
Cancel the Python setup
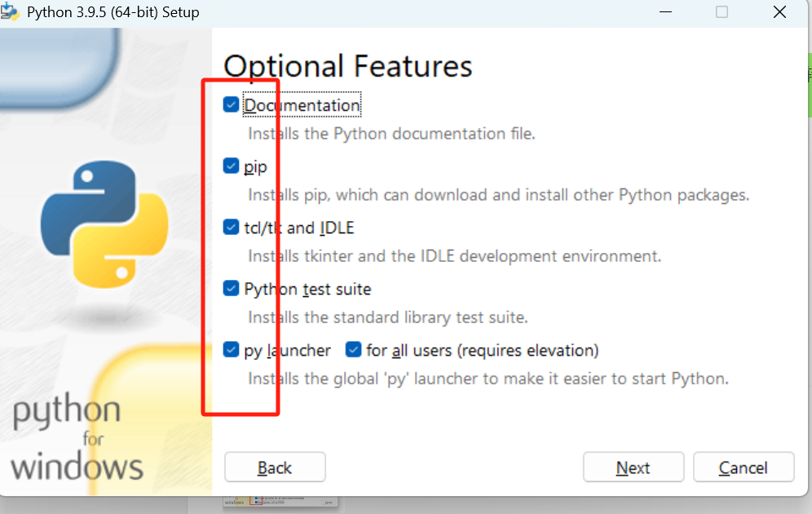(744, 467)
